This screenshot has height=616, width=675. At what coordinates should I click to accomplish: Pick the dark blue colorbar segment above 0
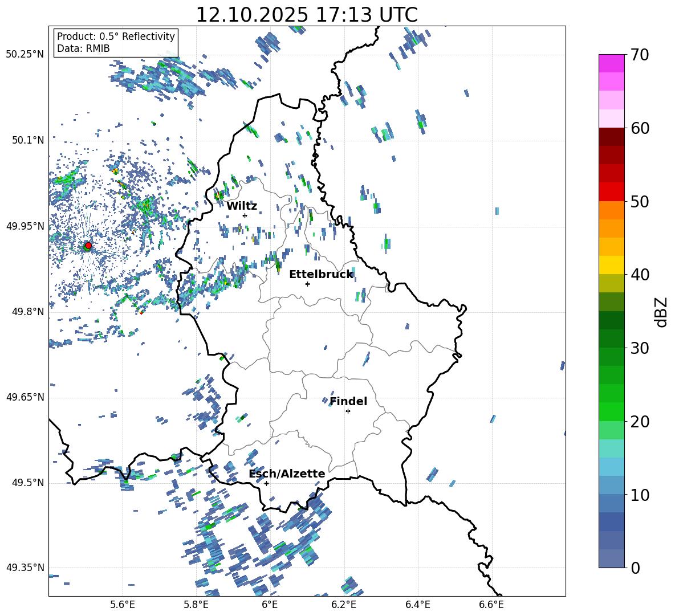(x=611, y=558)
